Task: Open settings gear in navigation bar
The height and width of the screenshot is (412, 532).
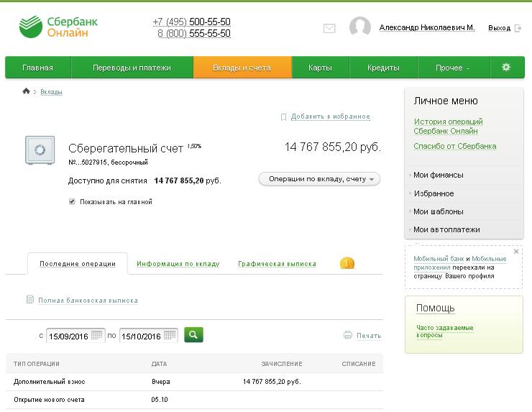Action: [505, 68]
